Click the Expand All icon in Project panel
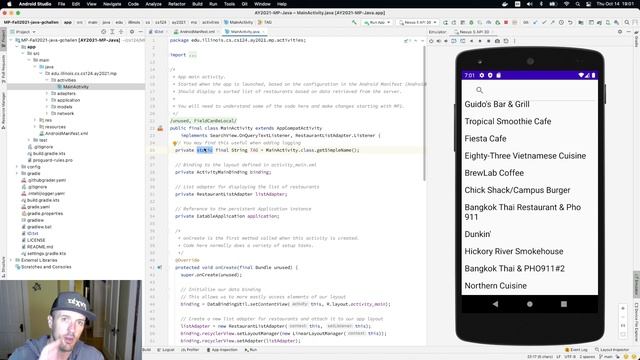The image size is (640, 360). (x=112, y=31)
